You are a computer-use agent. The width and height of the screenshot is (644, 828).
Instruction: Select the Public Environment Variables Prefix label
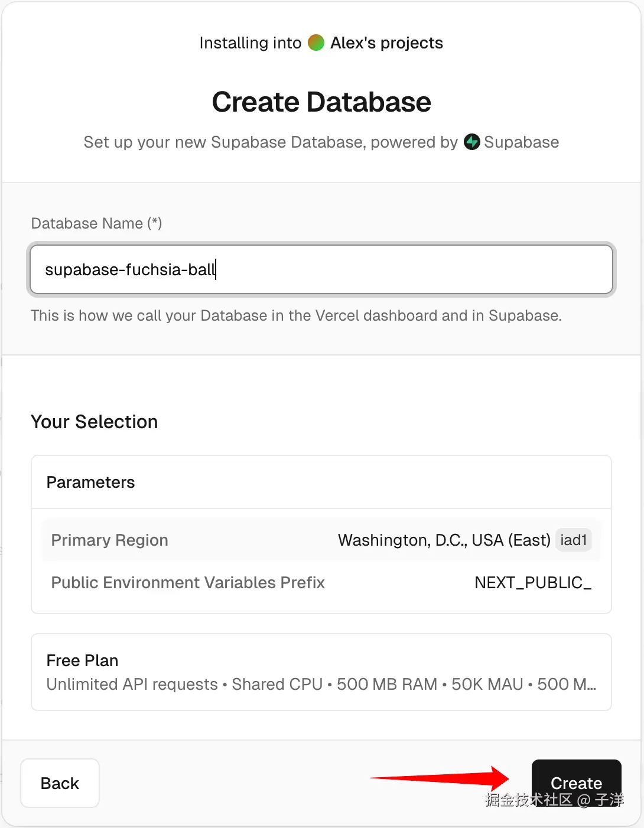[x=188, y=583]
